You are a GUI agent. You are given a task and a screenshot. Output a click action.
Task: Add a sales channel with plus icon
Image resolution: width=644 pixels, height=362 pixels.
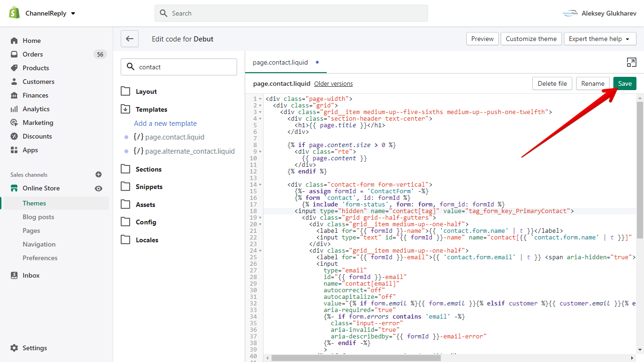point(99,174)
